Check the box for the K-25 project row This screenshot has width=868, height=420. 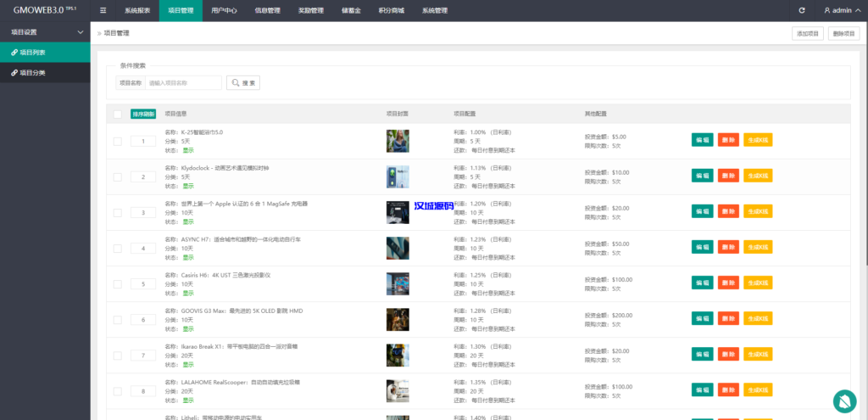[117, 141]
